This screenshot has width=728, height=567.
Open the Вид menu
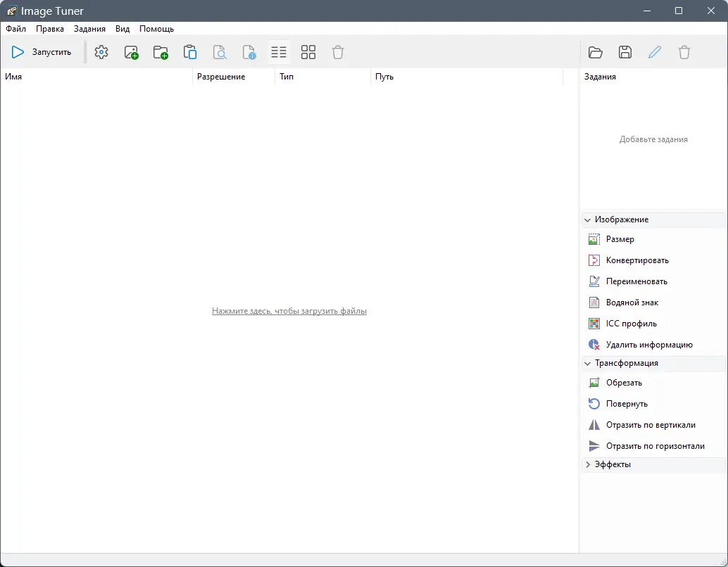(123, 29)
